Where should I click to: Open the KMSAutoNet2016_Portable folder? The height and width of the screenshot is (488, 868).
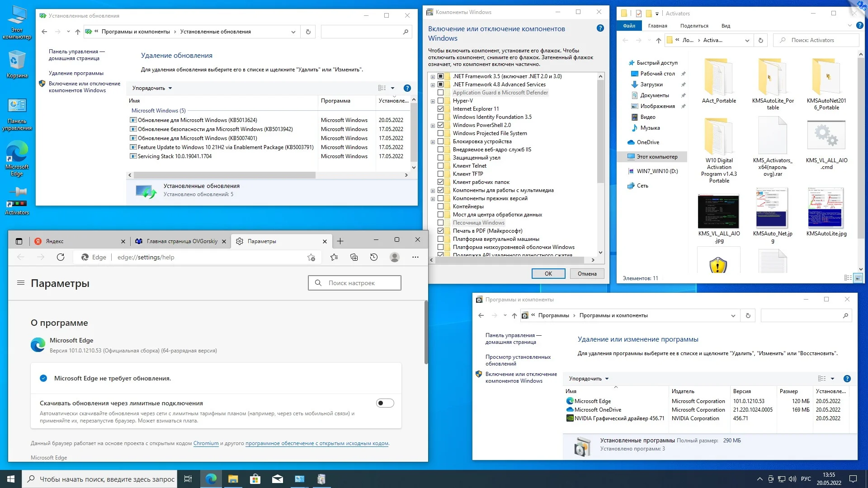[x=826, y=84]
